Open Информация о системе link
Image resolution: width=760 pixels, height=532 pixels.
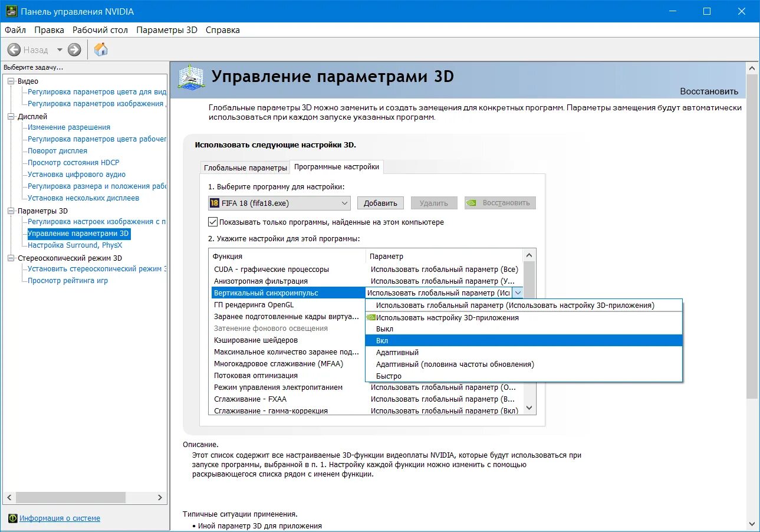tap(60, 518)
